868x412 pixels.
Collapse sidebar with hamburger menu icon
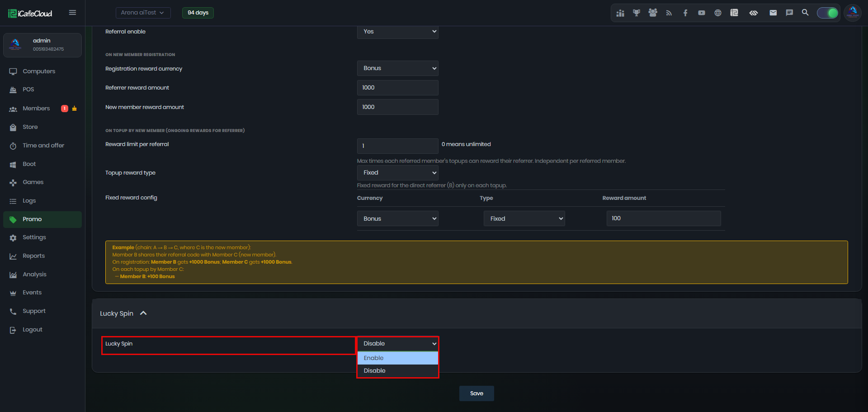72,13
